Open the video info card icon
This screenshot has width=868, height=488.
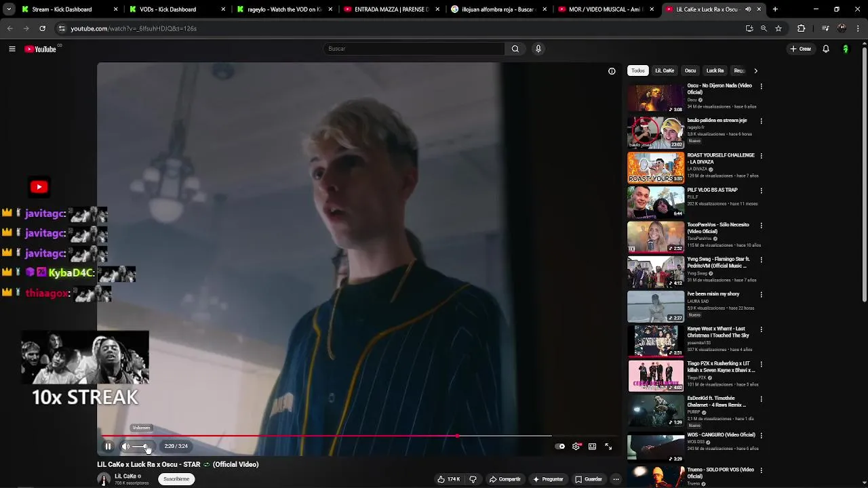click(x=612, y=71)
